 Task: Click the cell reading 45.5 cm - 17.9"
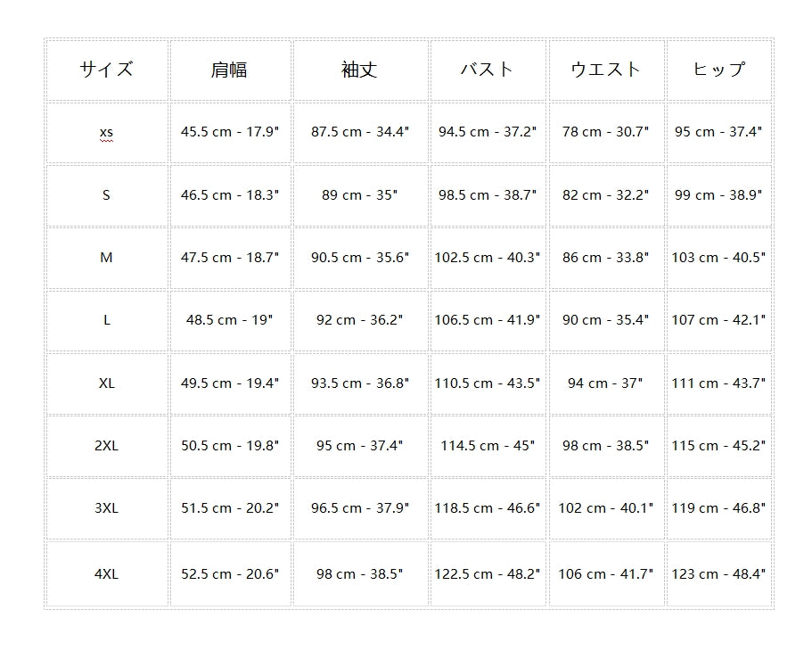[x=230, y=132]
